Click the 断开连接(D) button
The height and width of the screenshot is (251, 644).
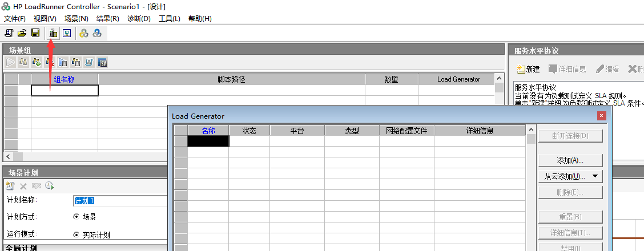tap(570, 136)
